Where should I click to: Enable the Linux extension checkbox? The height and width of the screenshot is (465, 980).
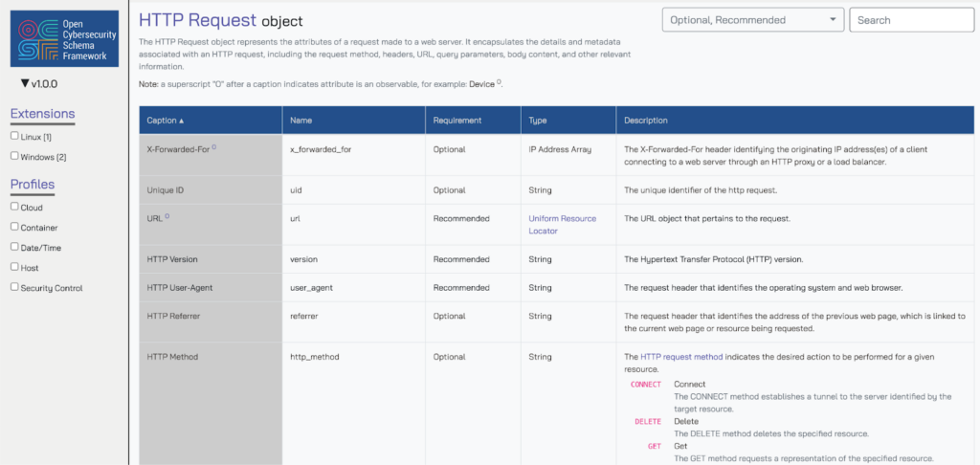click(14, 136)
